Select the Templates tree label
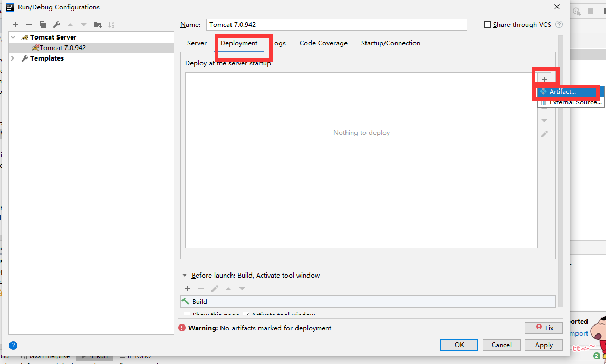 click(x=47, y=58)
